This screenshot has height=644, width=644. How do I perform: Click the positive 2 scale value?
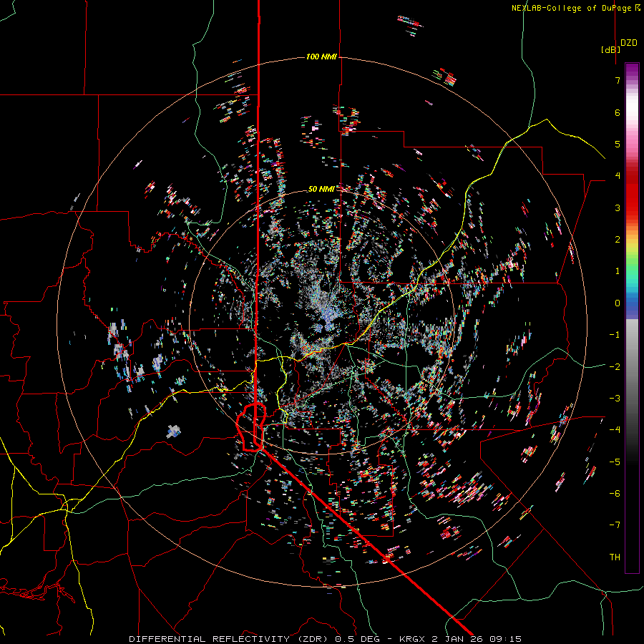[x=618, y=240]
